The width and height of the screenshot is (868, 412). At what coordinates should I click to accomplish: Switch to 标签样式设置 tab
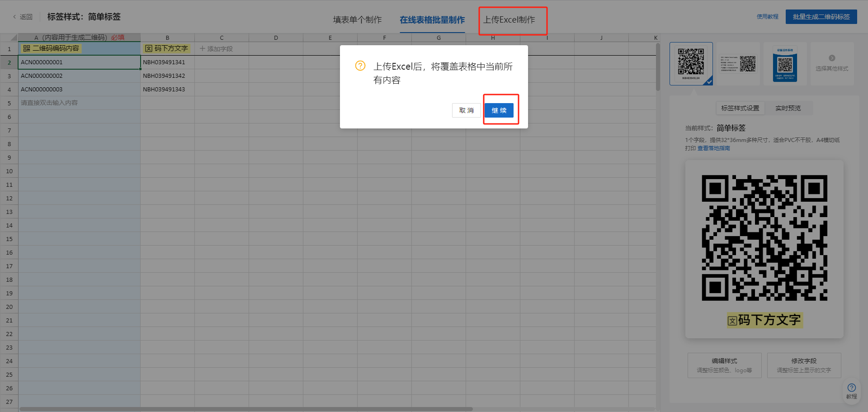pos(740,108)
